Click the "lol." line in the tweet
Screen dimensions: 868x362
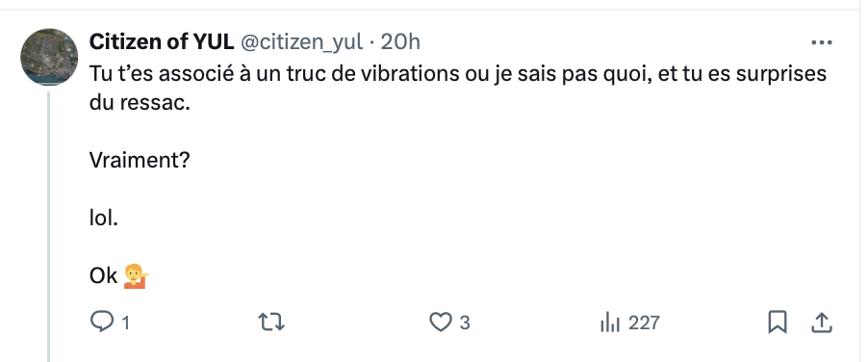[104, 219]
